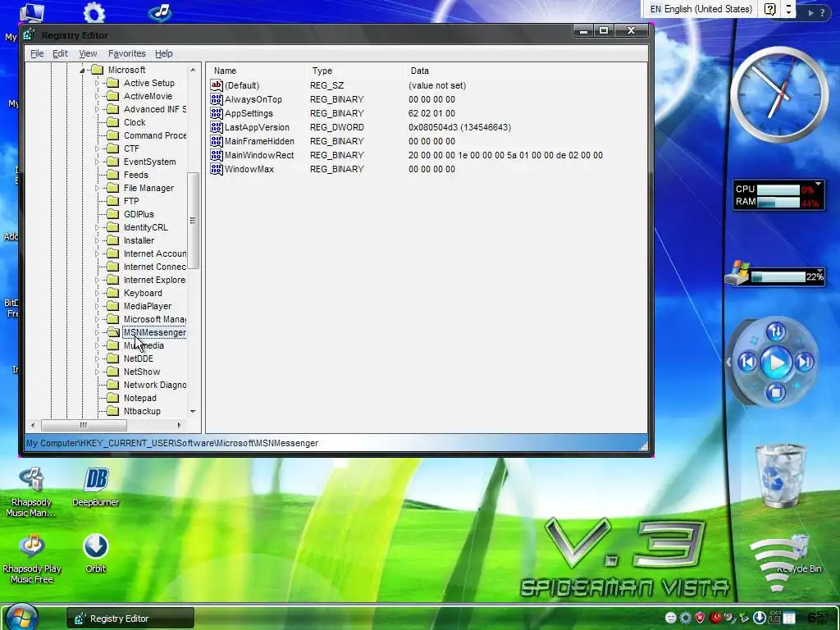Viewport: 840px width, 630px height.
Task: Click the Registry Editor taskbar button
Action: (x=130, y=619)
